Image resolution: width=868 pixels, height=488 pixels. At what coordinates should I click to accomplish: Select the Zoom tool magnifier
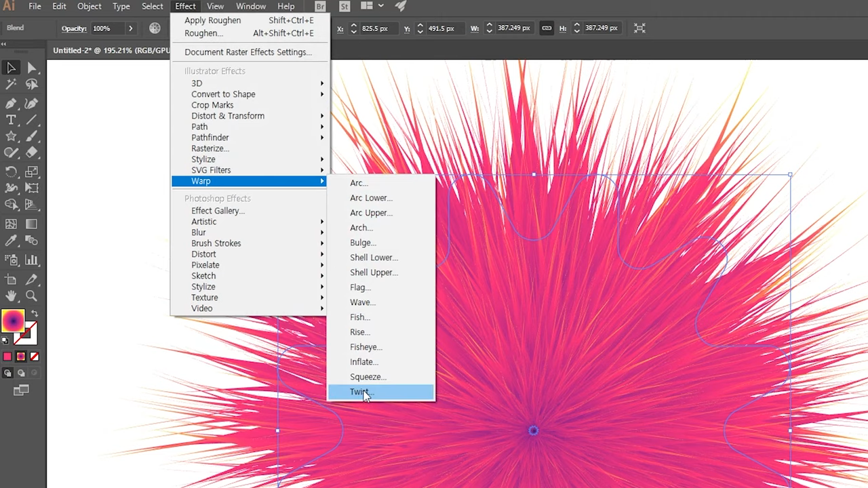click(x=32, y=296)
